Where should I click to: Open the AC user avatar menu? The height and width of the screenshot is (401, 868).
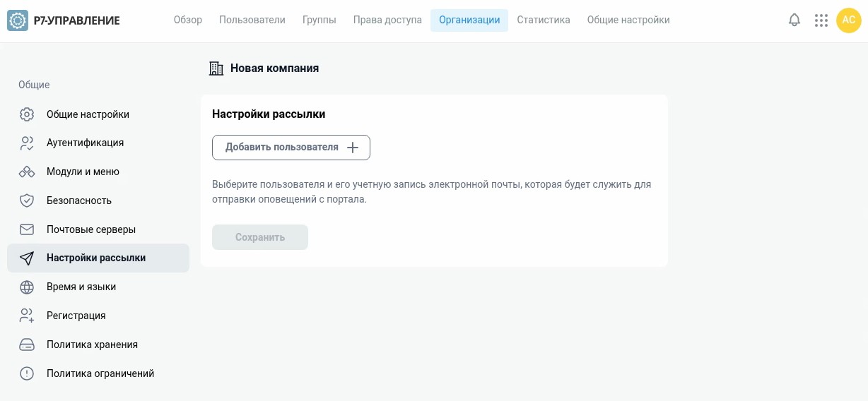(849, 20)
